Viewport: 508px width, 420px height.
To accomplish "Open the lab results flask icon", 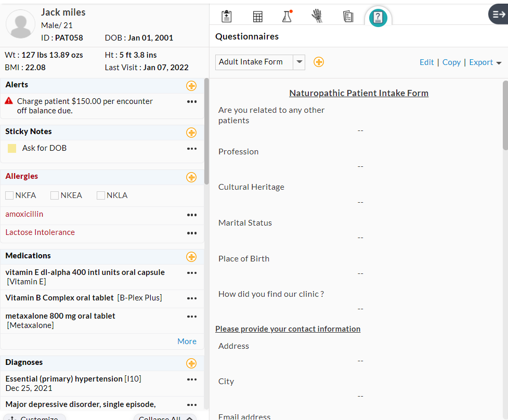I will coord(286,16).
